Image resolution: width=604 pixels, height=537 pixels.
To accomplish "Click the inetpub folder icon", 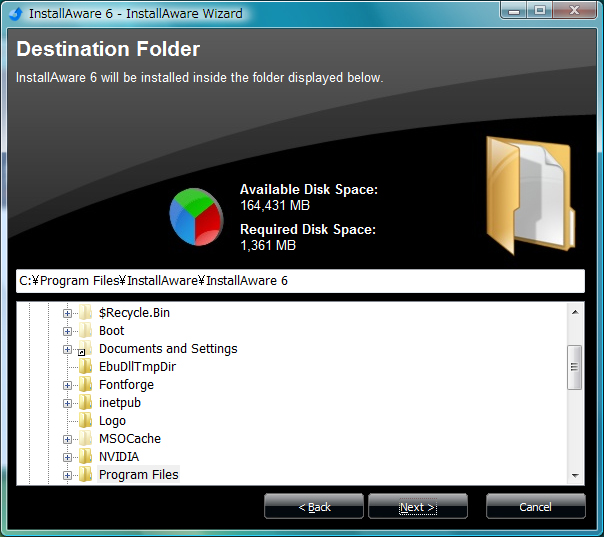I will [86, 403].
